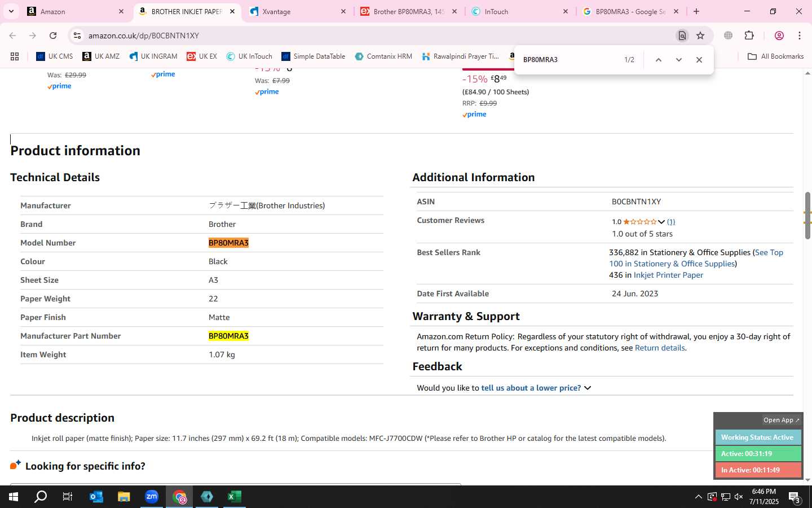Click the address bar URL field

pyautogui.click(x=378, y=36)
